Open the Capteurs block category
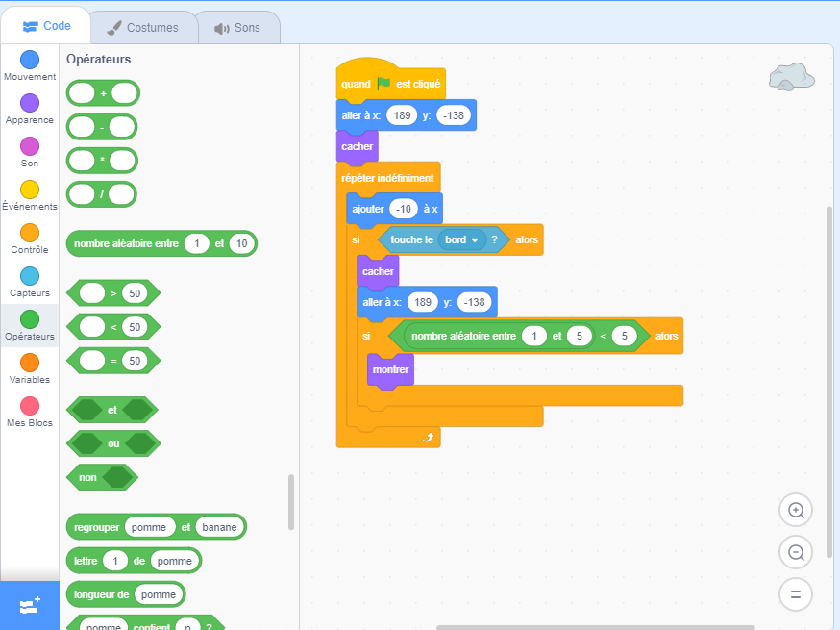 point(30,276)
